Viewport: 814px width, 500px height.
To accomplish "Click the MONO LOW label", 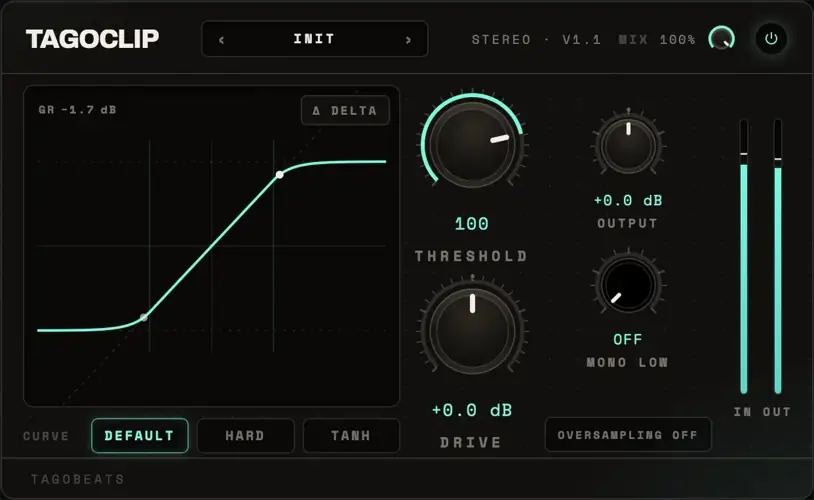I will 628,362.
